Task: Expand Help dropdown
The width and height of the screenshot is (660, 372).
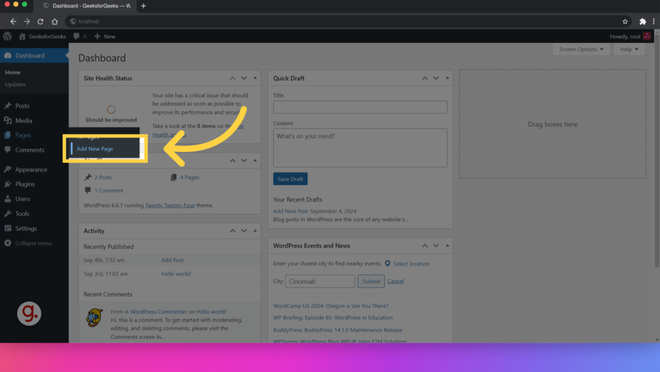Action: (x=629, y=49)
